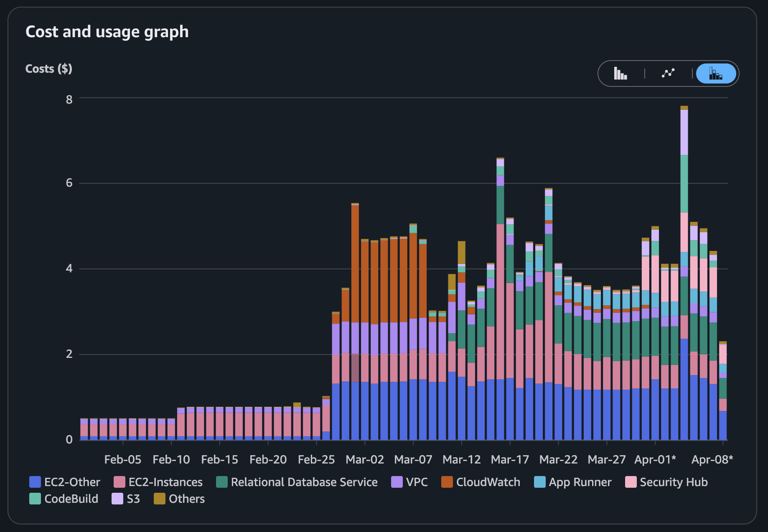Select the stacked bar chart view
This screenshot has height=532, width=768.
716,73
